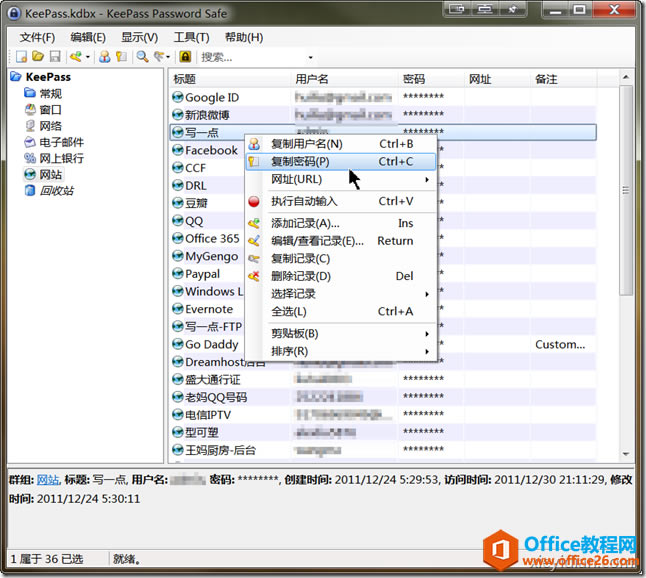The image size is (646, 578).
Task: Expand the 排序(R) submenu
Action: coord(341,351)
